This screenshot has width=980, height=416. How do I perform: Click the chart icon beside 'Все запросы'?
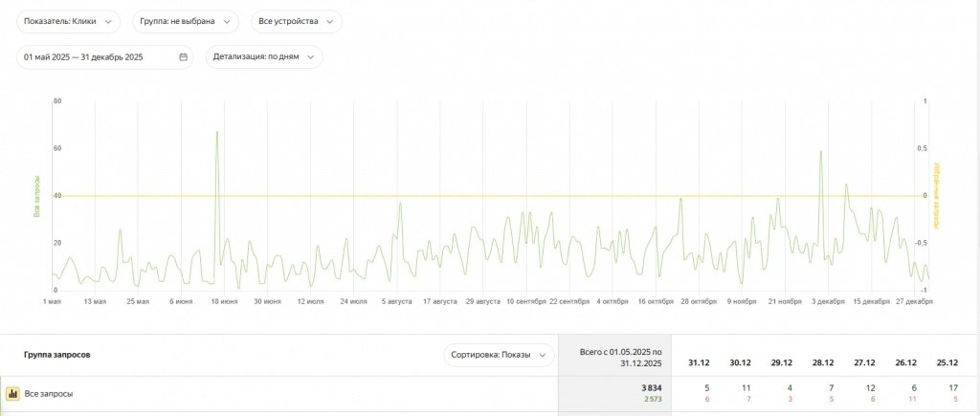(12, 394)
